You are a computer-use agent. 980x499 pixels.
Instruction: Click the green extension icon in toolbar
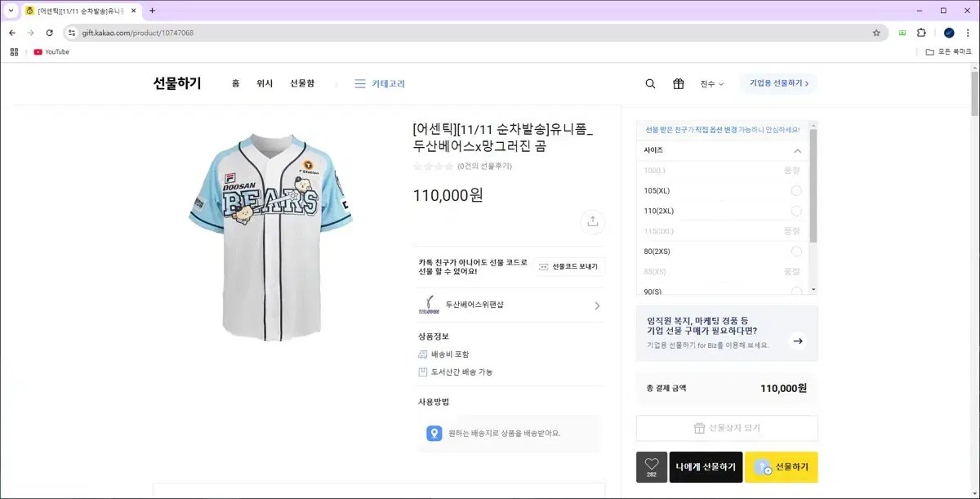(x=902, y=33)
